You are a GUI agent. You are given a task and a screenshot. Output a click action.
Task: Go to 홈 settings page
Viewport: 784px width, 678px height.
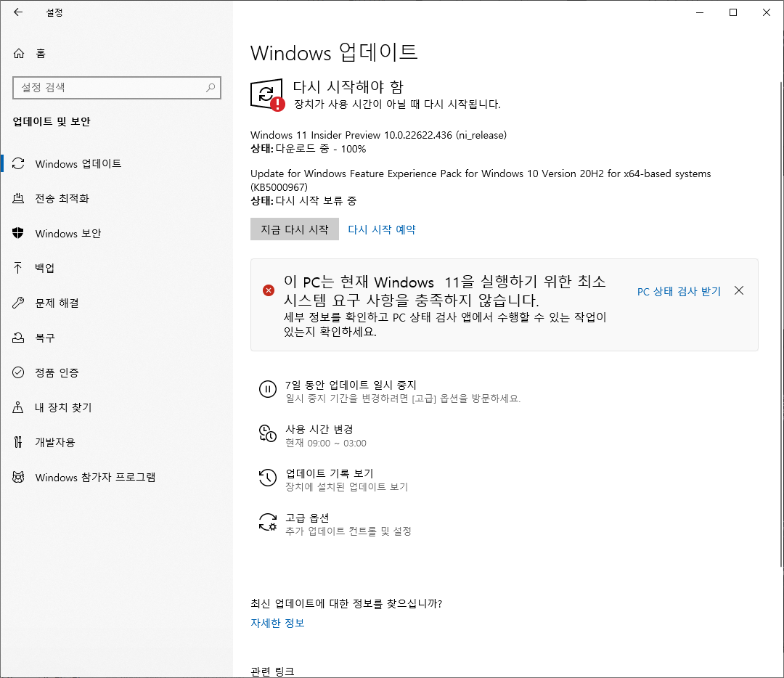[x=116, y=54]
